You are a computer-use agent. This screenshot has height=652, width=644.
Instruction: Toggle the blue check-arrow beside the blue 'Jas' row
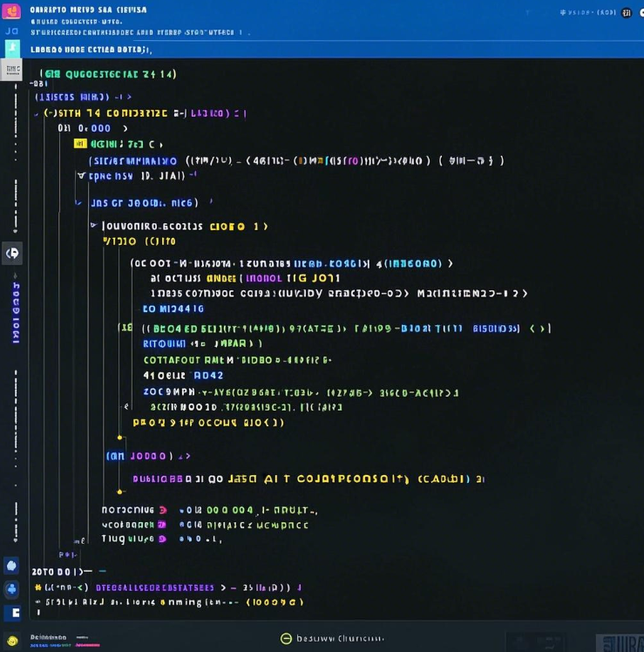click(78, 203)
